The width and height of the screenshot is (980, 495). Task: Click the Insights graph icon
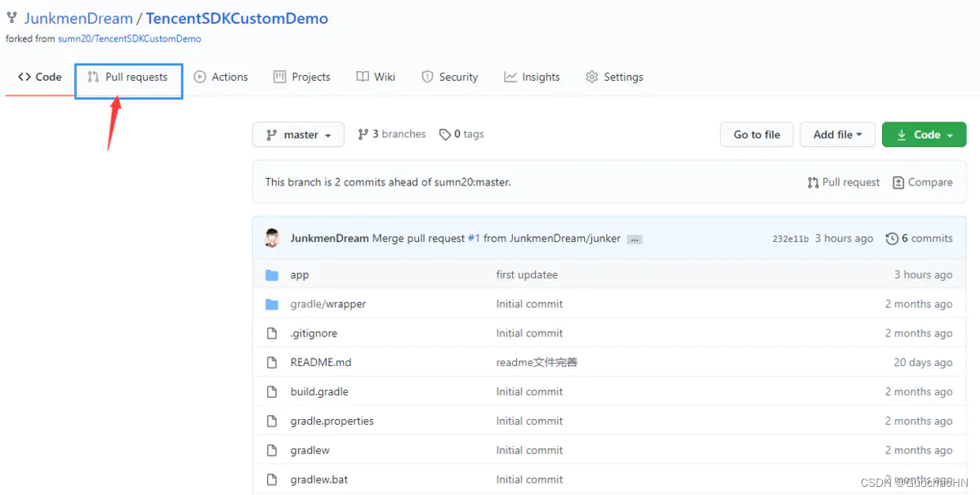pos(510,77)
